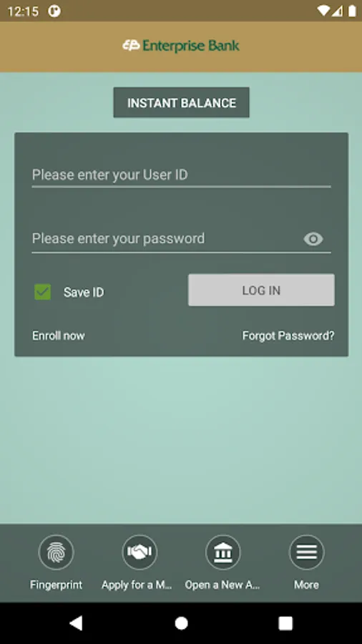Tap the bank building Open a New Account icon
This screenshot has height=644, width=362.
pyautogui.click(x=223, y=552)
